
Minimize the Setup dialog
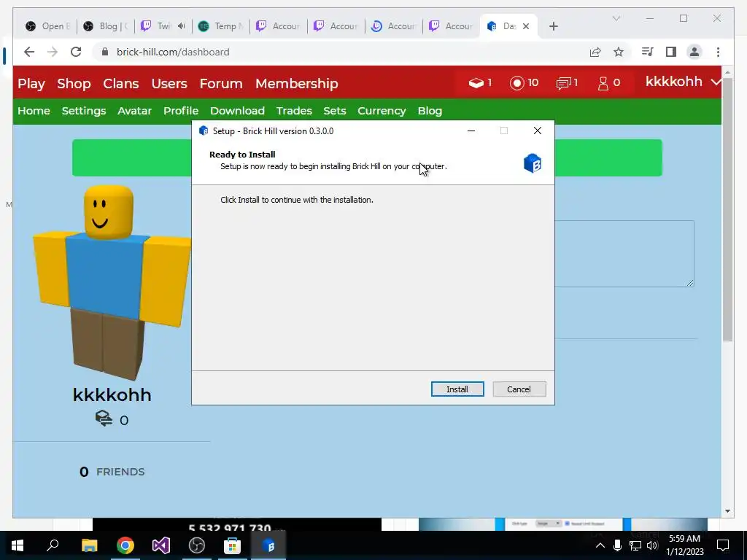pos(471,131)
